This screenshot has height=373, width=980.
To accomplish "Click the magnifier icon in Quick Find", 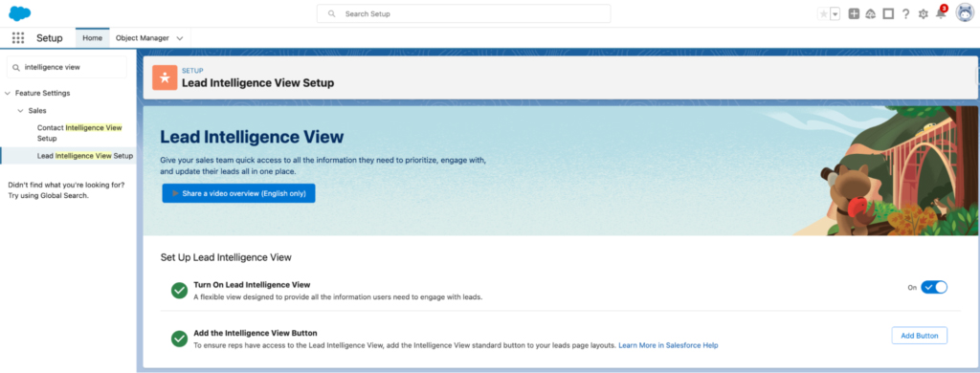I will pos(16,67).
